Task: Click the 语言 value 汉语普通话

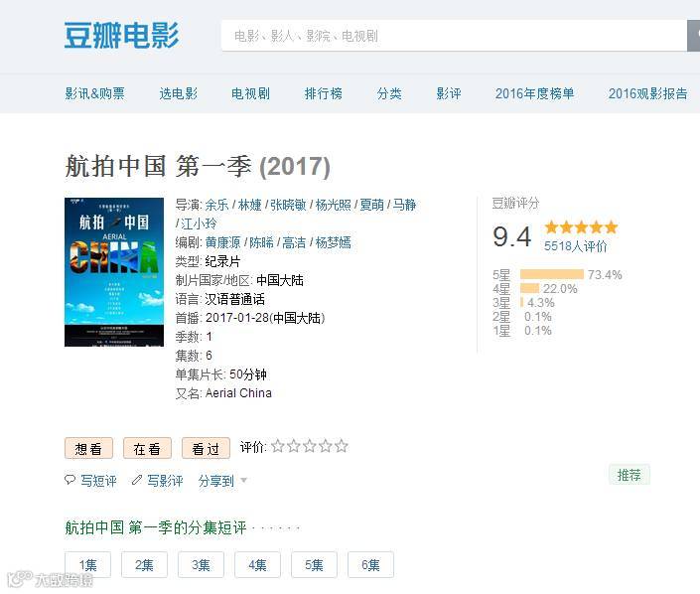Action: (x=234, y=299)
